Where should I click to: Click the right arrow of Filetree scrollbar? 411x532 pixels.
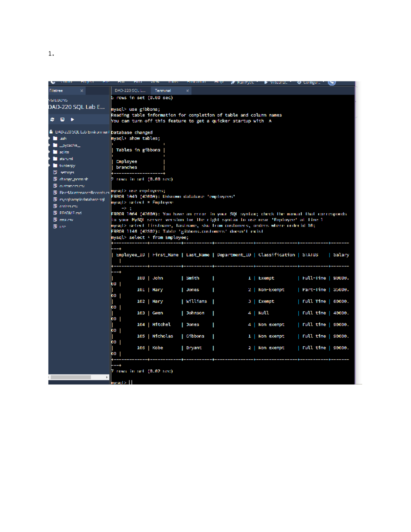(107, 377)
